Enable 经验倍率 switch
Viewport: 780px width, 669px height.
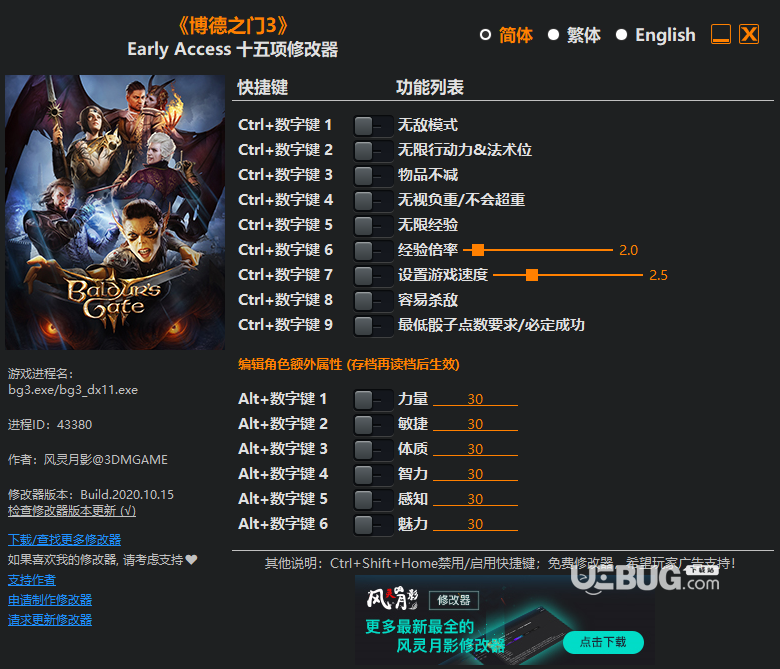click(x=373, y=251)
